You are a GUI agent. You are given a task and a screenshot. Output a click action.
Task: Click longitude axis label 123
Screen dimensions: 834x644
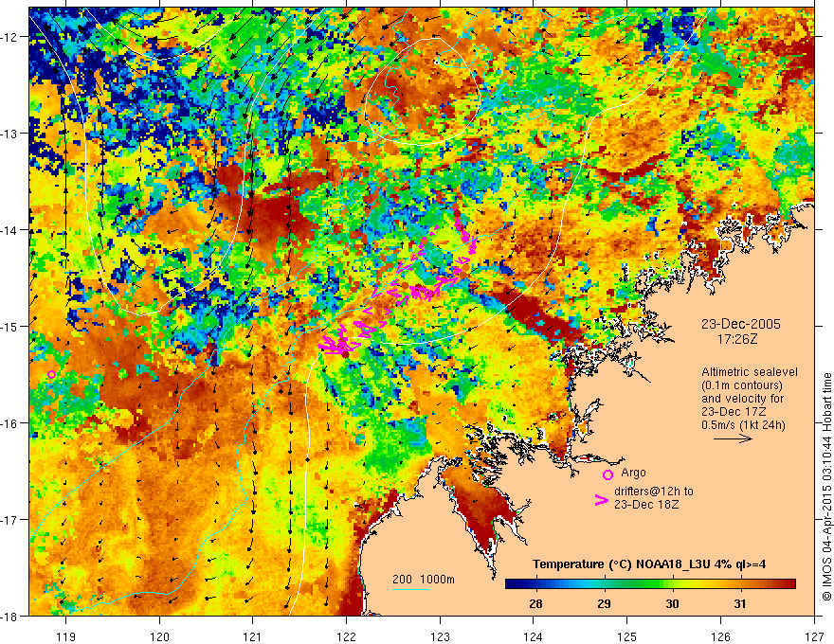point(440,636)
